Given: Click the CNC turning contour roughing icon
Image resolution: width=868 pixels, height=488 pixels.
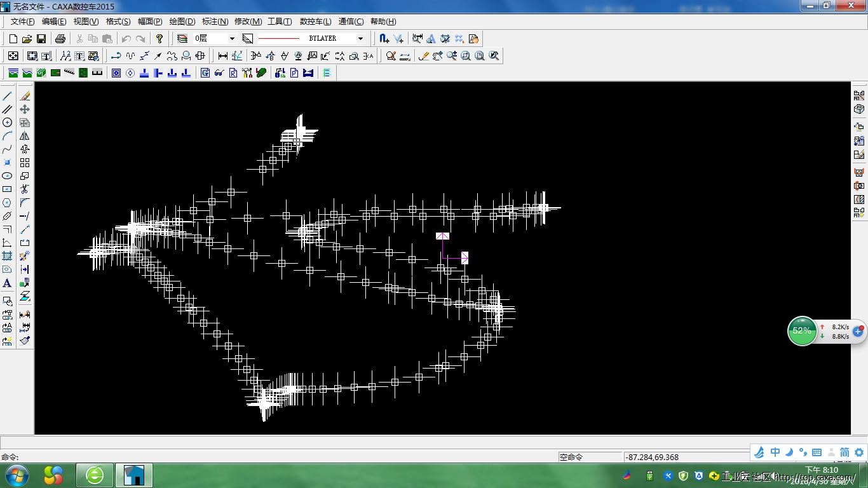Looking at the screenshot, I should tap(13, 73).
